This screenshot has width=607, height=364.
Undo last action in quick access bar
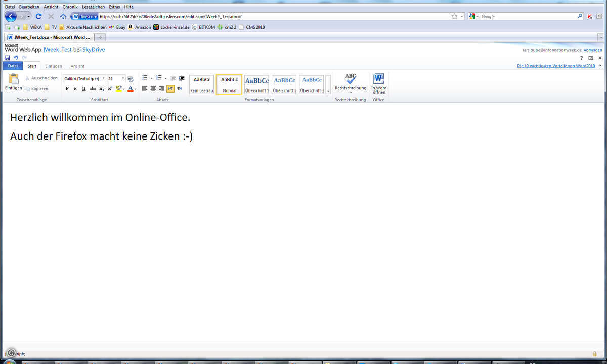click(x=16, y=58)
